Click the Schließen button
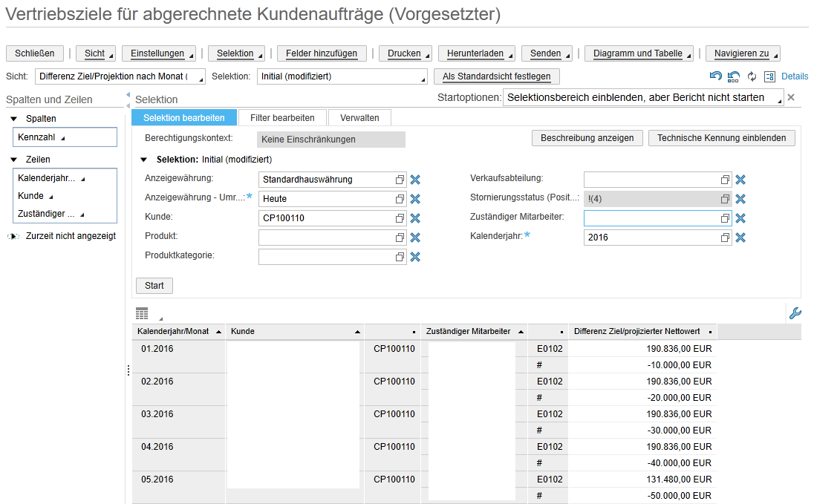 click(35, 53)
